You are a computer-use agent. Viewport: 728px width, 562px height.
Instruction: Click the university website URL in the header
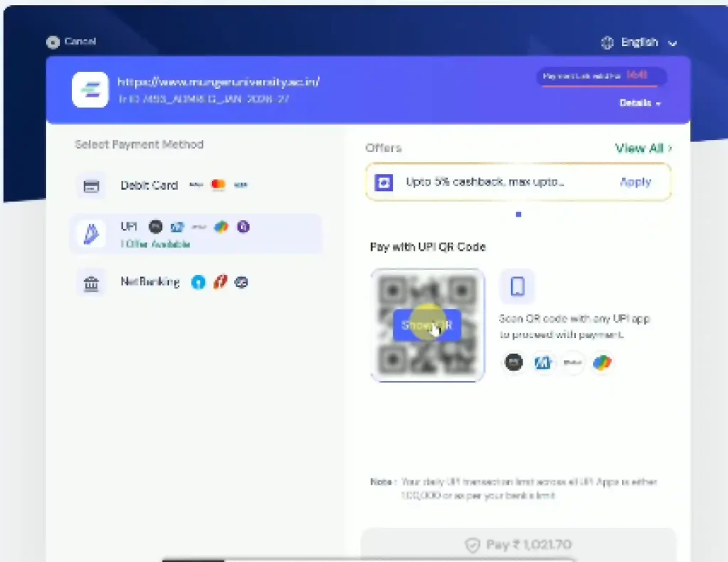tap(218, 82)
